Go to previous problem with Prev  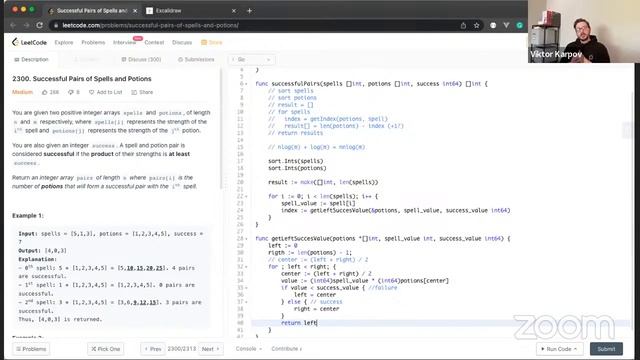[x=153, y=349]
